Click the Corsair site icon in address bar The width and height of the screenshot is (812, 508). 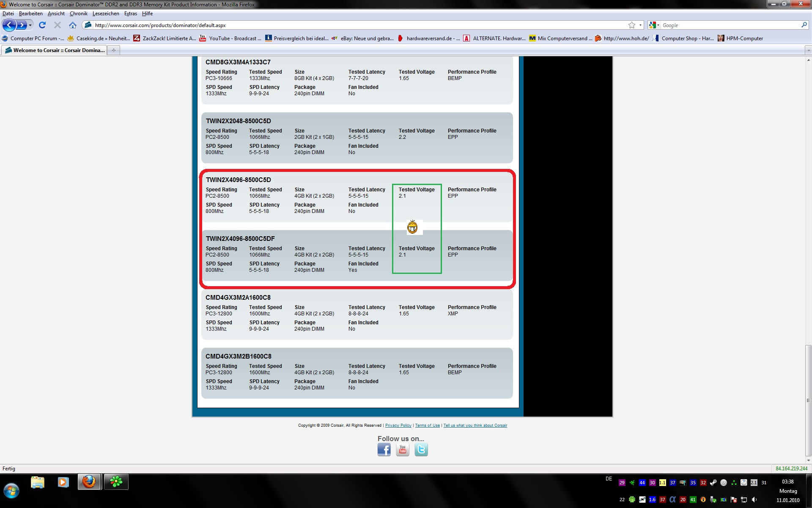pos(88,25)
